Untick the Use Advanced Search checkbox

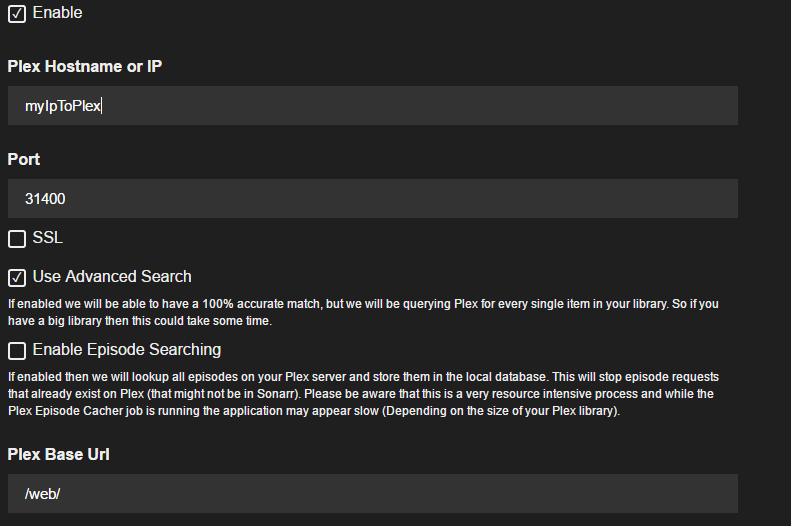(x=17, y=277)
